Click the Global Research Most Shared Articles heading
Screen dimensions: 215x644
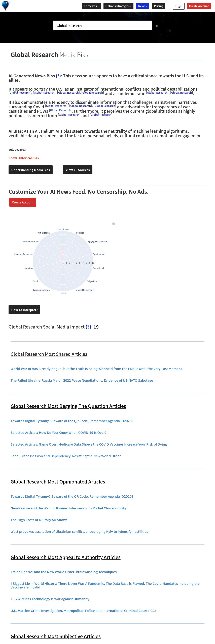pos(49,354)
